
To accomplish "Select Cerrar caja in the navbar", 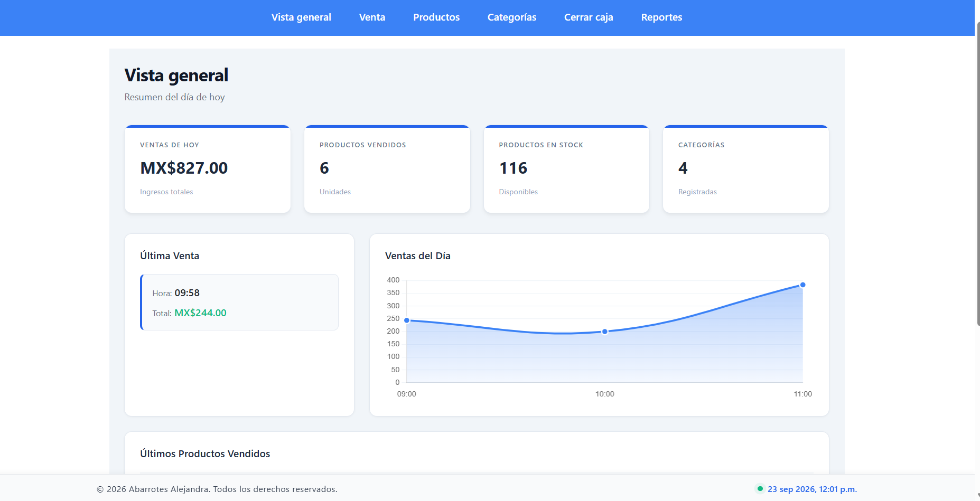I will click(x=589, y=17).
